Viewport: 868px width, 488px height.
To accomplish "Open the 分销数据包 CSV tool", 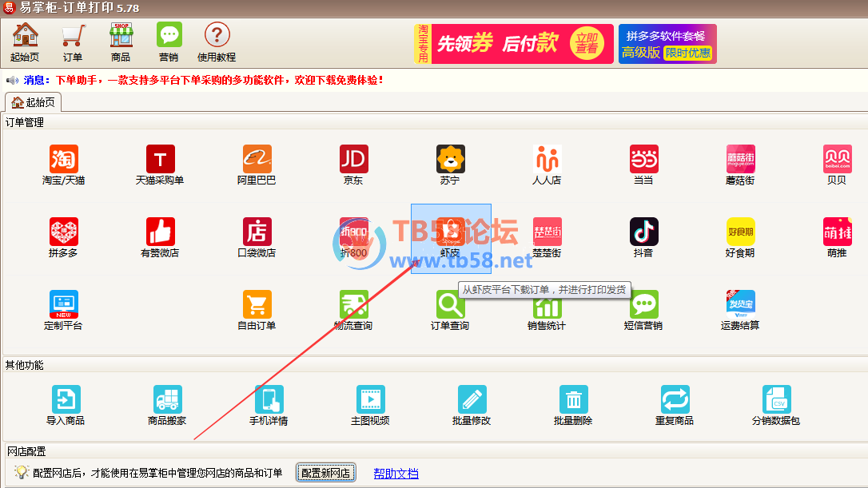I will tap(776, 406).
